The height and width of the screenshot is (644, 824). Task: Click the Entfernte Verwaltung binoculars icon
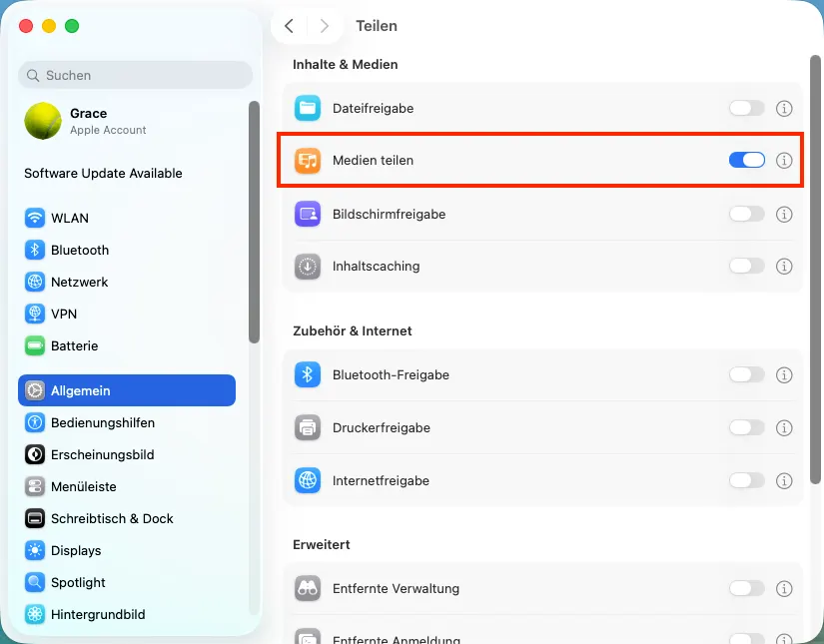308,588
